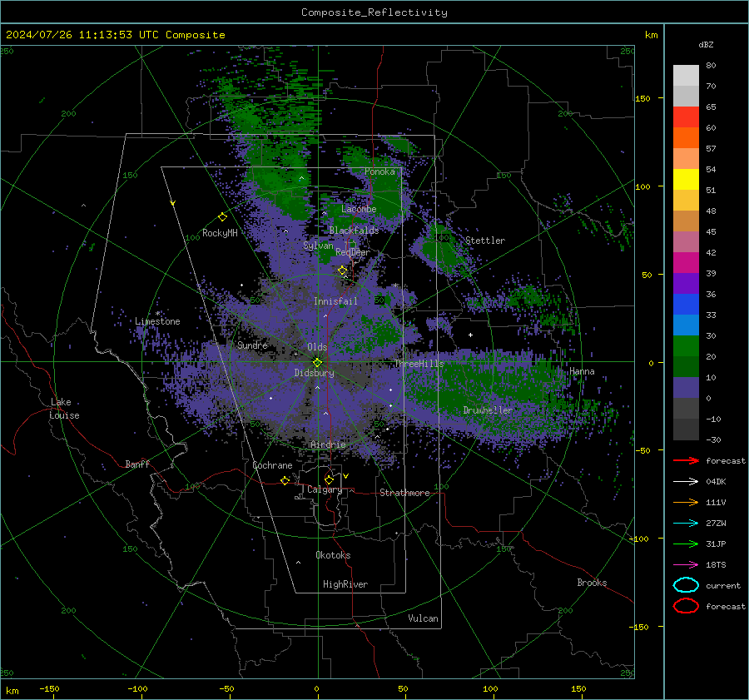Click the Hanna city label
Viewport: 749px width, 700px height.
[582, 371]
